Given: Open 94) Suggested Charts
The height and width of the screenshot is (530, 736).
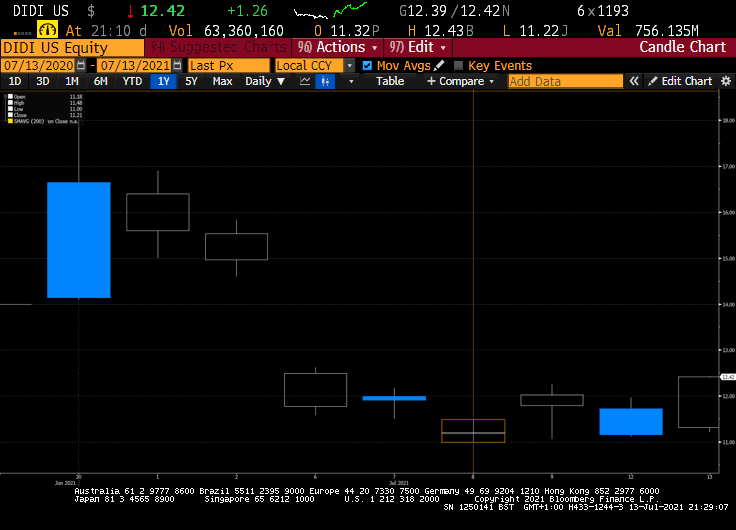Looking at the screenshot, I should point(218,47).
